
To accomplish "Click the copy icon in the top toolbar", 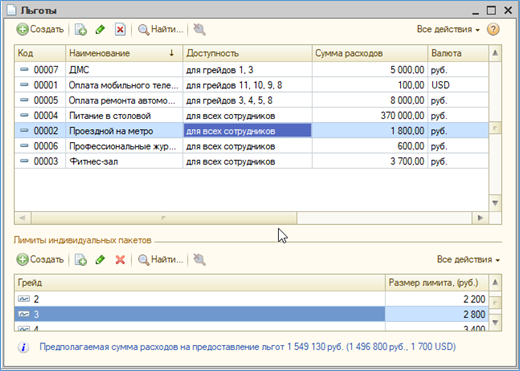I will (81, 29).
